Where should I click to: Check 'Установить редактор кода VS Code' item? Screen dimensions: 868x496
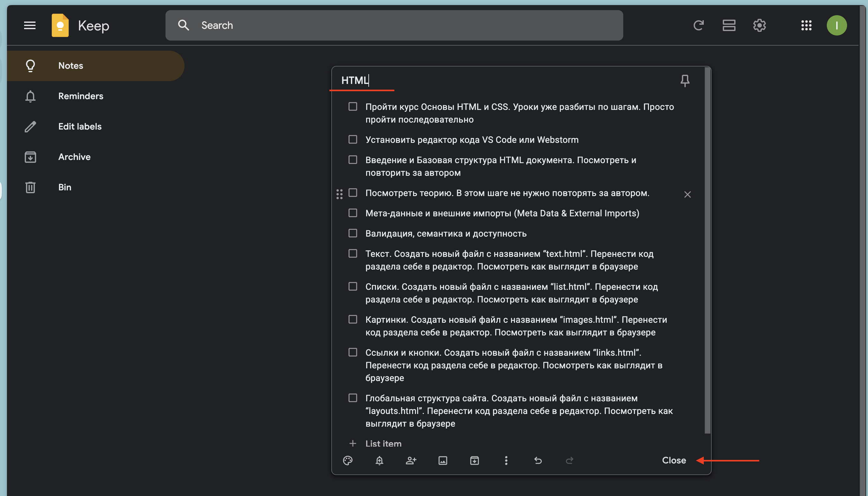click(x=353, y=139)
